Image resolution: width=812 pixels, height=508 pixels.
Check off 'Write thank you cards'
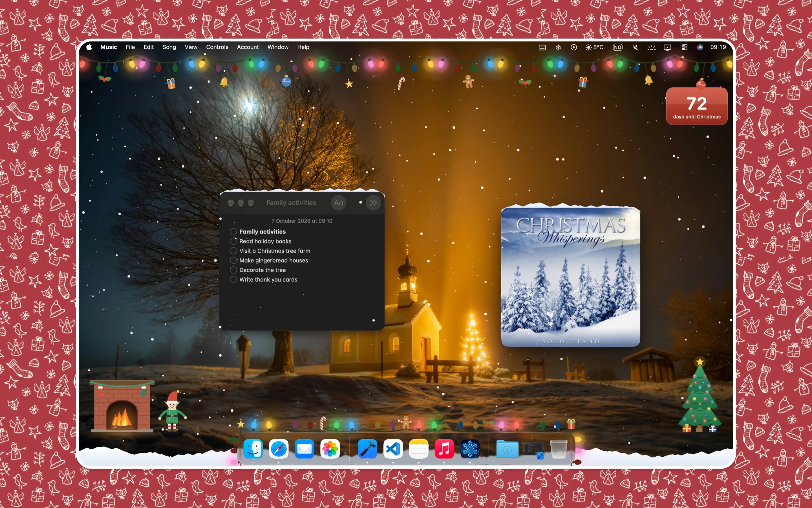(x=233, y=279)
